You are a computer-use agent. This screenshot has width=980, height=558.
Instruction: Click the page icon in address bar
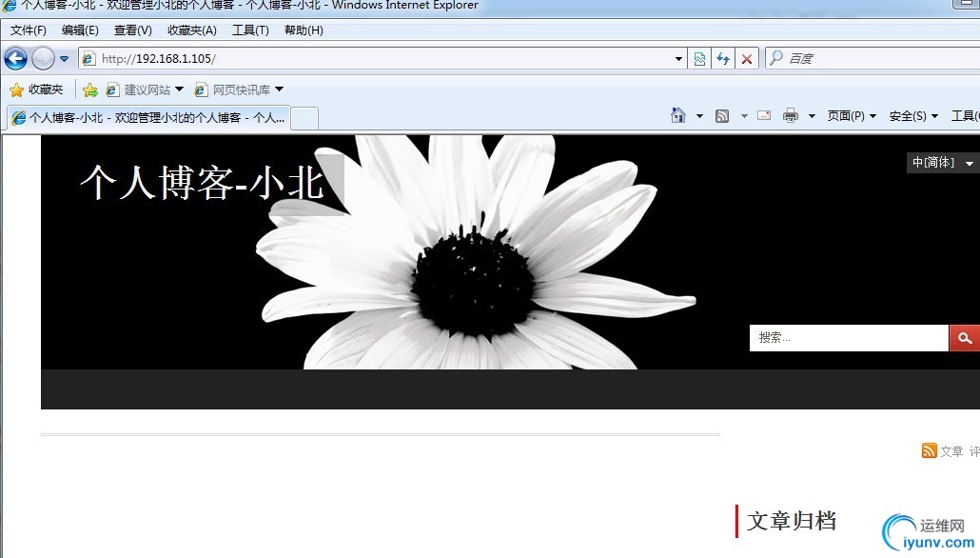coord(88,59)
